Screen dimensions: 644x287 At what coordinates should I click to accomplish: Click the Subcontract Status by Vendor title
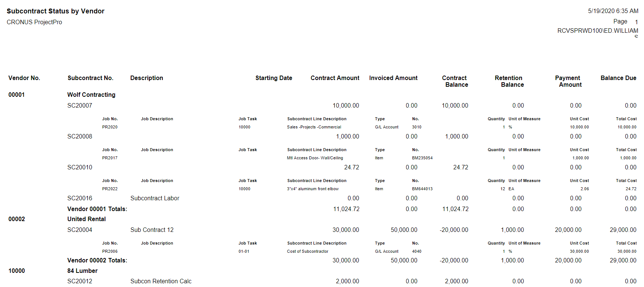(55, 11)
